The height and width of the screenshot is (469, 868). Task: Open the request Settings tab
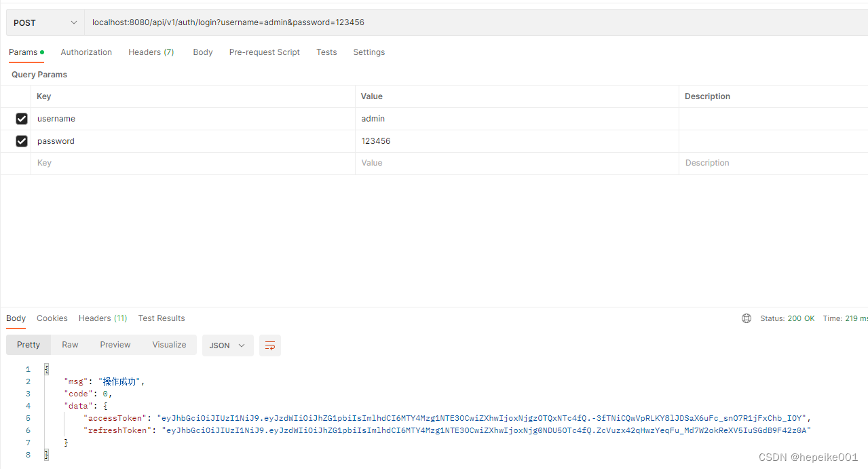coord(369,52)
